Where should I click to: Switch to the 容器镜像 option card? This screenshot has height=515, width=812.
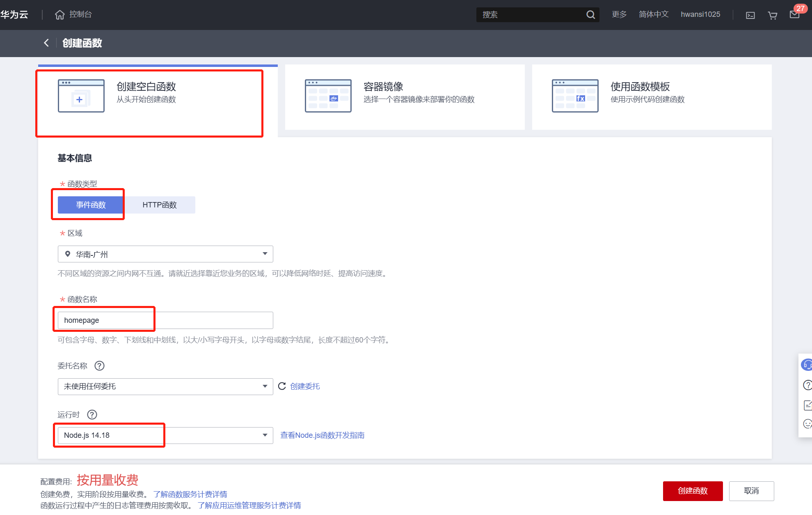[405, 97]
